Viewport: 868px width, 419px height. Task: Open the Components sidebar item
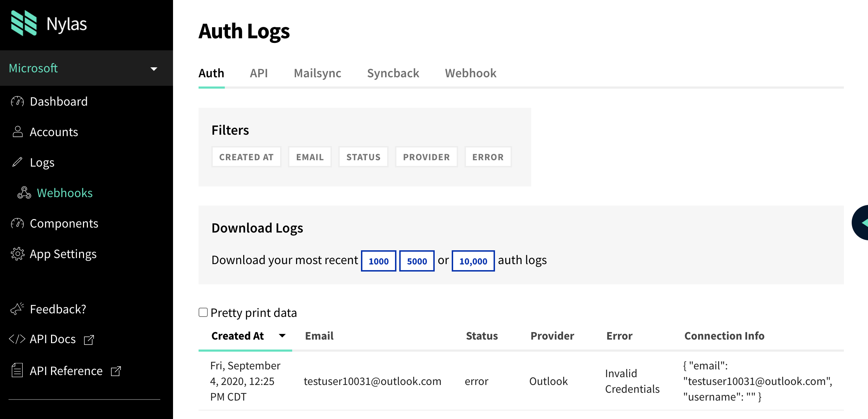pos(64,223)
